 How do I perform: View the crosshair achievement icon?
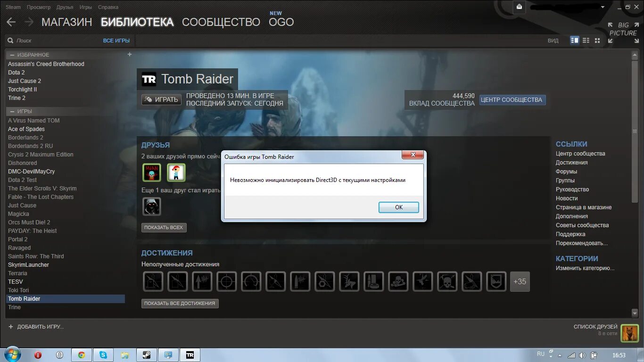click(226, 281)
